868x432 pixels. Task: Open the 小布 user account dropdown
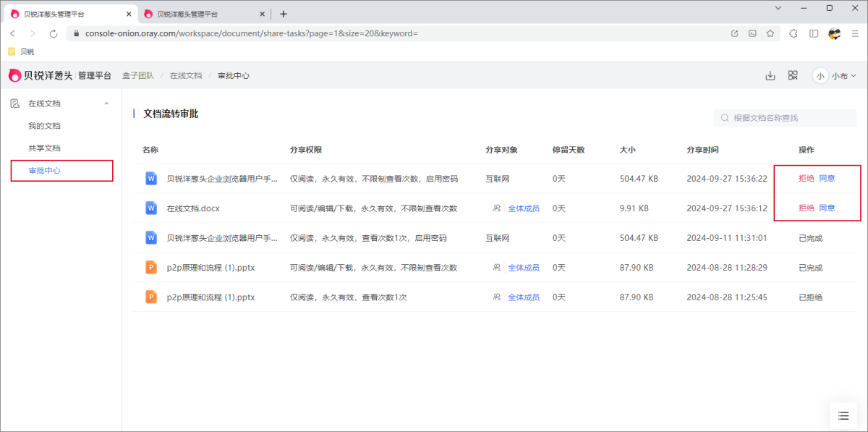click(x=835, y=75)
